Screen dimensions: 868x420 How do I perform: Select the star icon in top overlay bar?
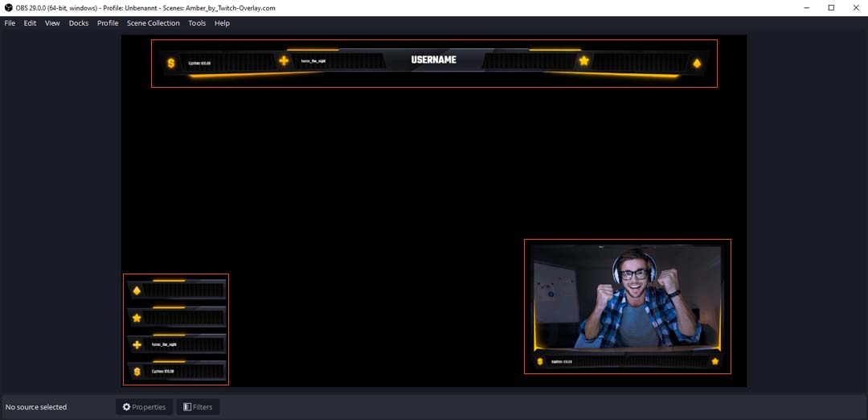[584, 60]
